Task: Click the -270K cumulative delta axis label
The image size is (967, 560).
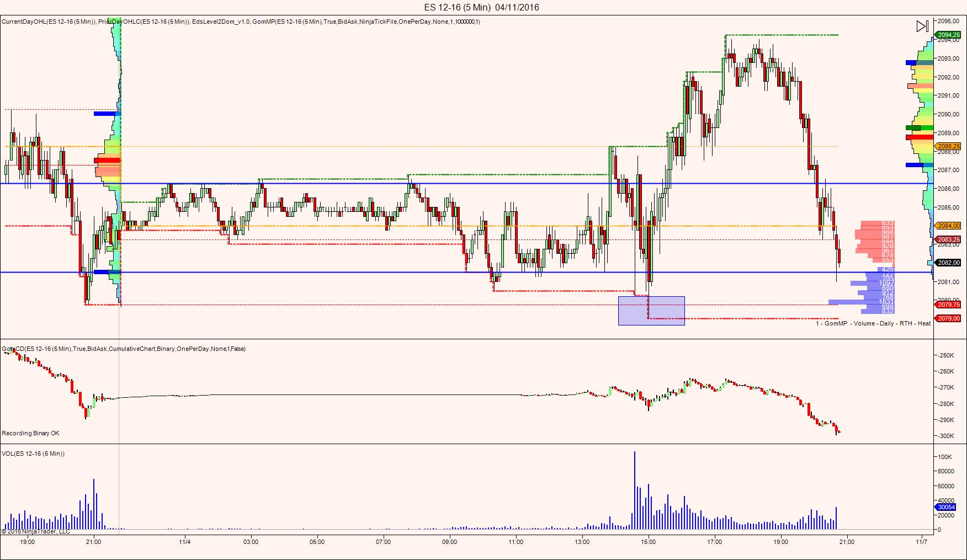Action: coord(946,387)
